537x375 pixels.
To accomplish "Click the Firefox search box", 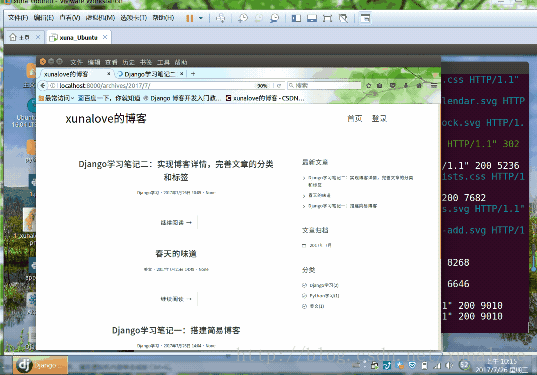I will click(324, 85).
